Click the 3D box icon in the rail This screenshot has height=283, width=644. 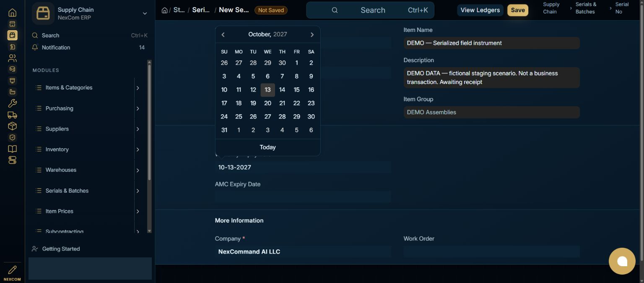[13, 126]
